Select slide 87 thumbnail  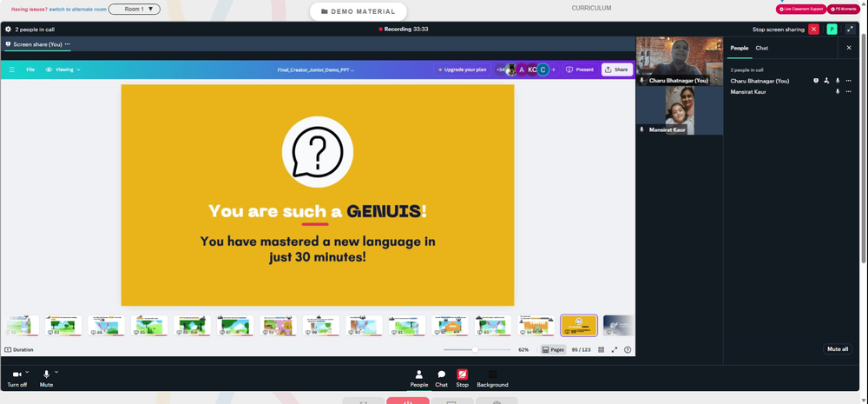pyautogui.click(x=235, y=325)
